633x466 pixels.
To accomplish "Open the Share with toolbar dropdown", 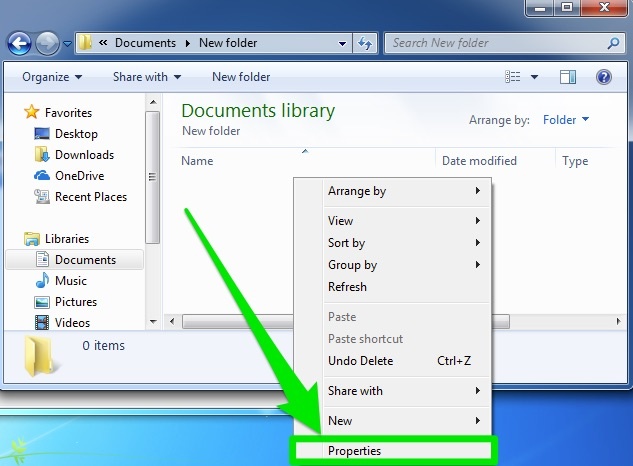I will point(147,77).
